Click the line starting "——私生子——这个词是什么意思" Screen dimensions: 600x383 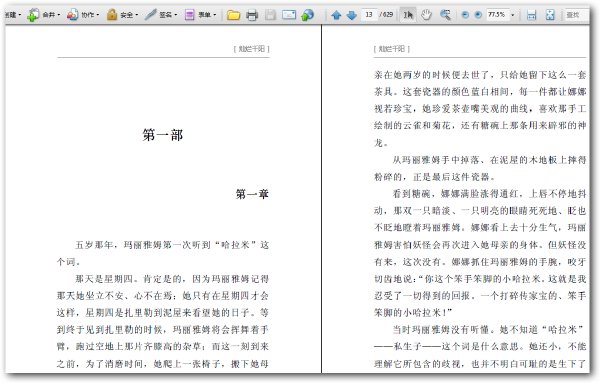tap(480, 346)
